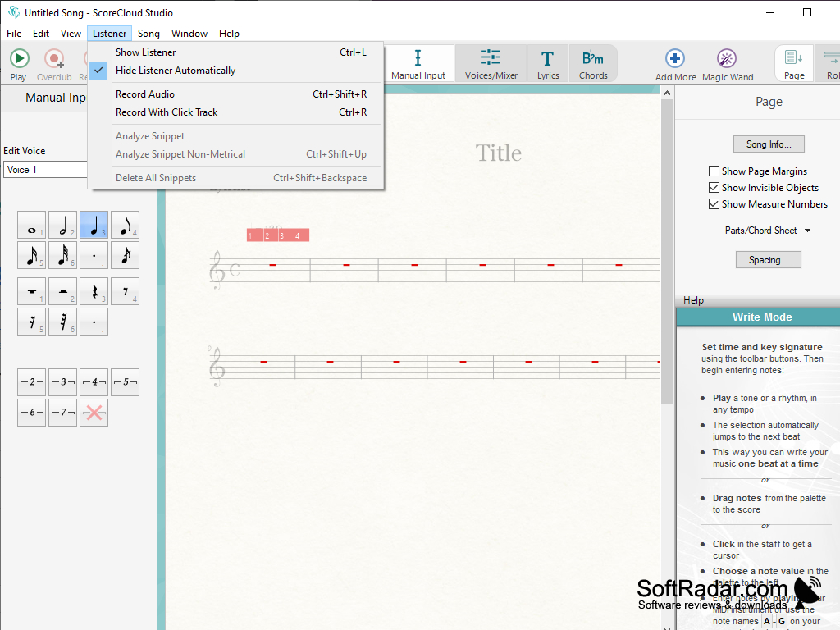This screenshot has width=840, height=630.
Task: Select the thirty-second note value
Action: 62,255
